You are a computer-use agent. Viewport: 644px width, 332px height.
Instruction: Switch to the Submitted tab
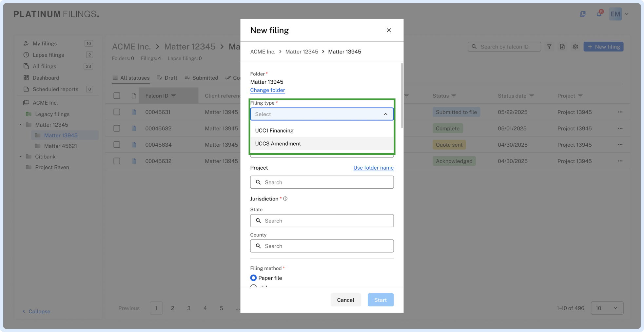tap(201, 78)
